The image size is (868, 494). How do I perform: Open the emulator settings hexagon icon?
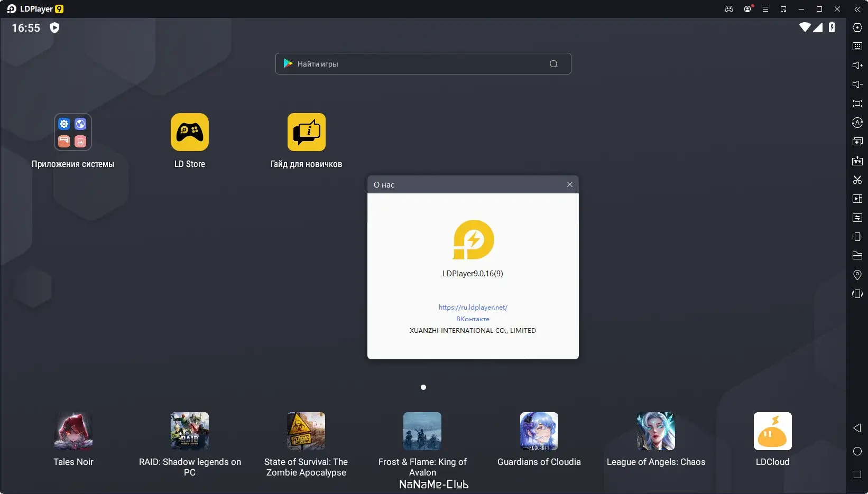pos(857,27)
